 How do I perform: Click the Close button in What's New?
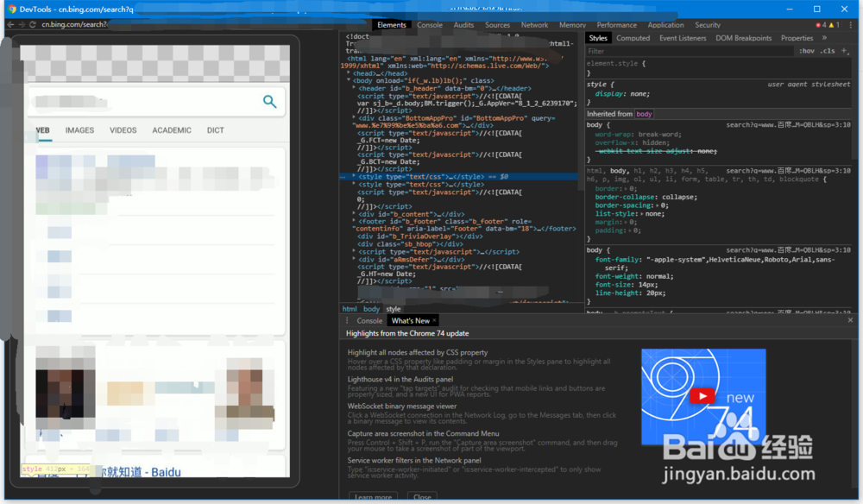coord(422,497)
